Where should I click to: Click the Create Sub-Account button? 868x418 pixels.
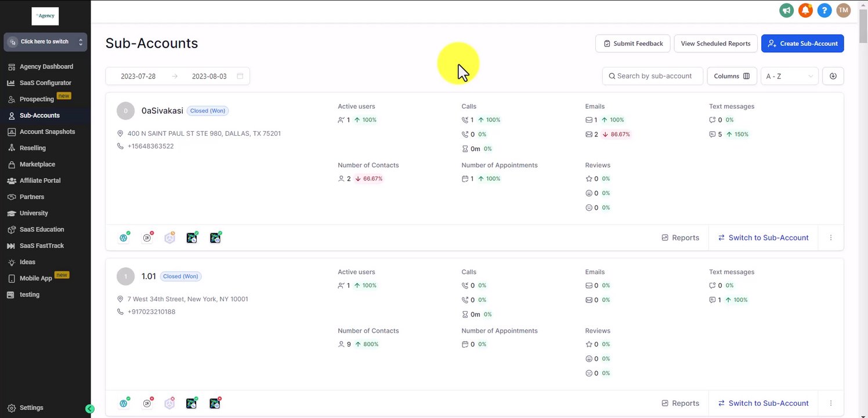tap(802, 44)
